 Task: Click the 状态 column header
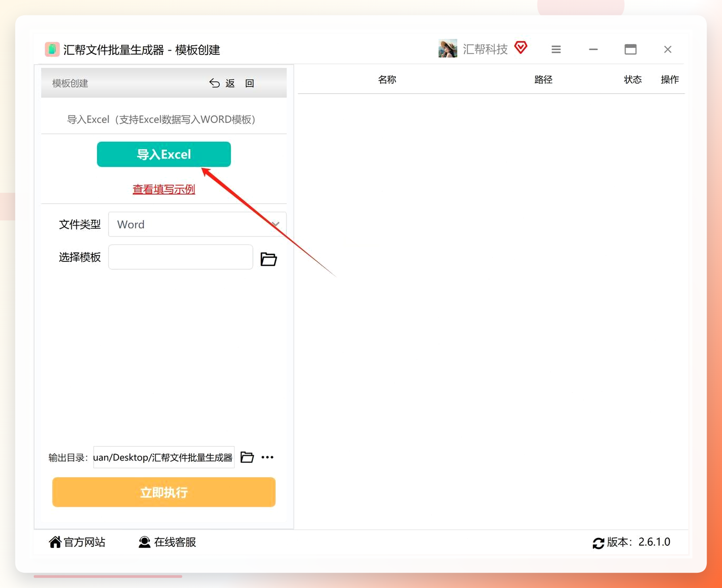pos(633,80)
